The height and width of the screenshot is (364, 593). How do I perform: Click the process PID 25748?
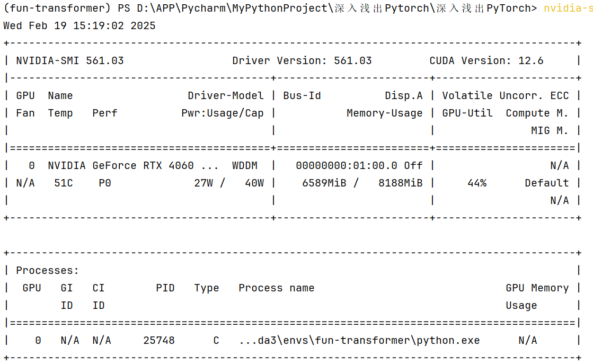(159, 341)
